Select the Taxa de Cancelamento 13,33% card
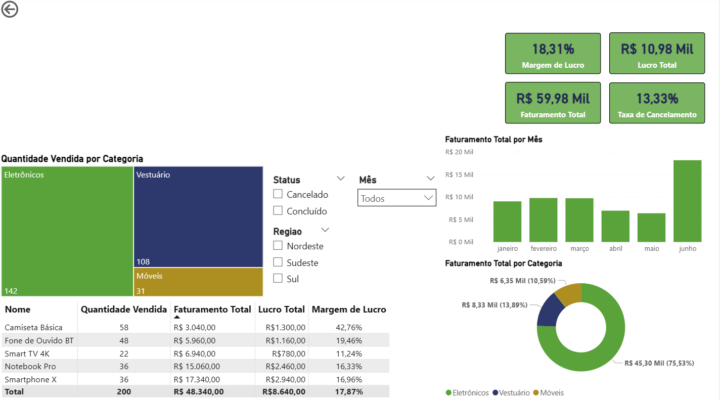 (x=657, y=103)
